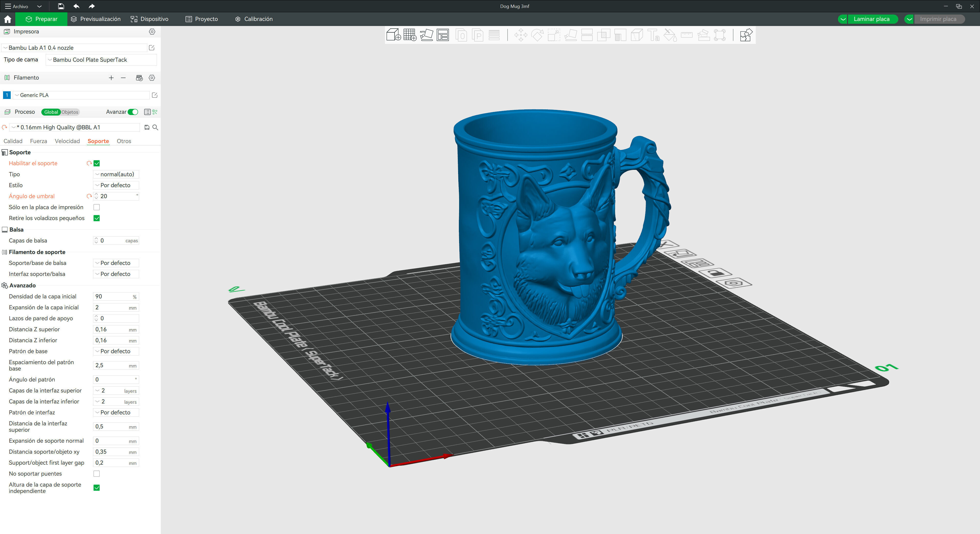The image size is (980, 534).
Task: Open the Velocidad settings tab
Action: 67,141
